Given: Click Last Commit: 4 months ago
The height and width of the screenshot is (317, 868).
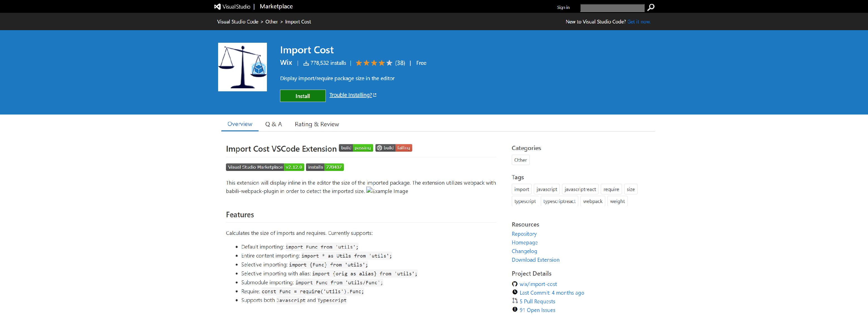Looking at the screenshot, I should coord(552,293).
